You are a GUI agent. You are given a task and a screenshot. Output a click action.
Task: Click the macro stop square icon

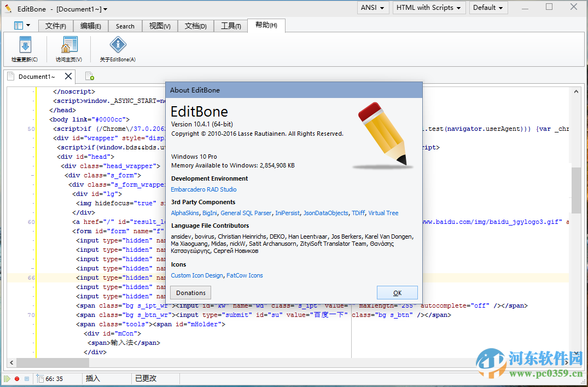tap(26, 378)
